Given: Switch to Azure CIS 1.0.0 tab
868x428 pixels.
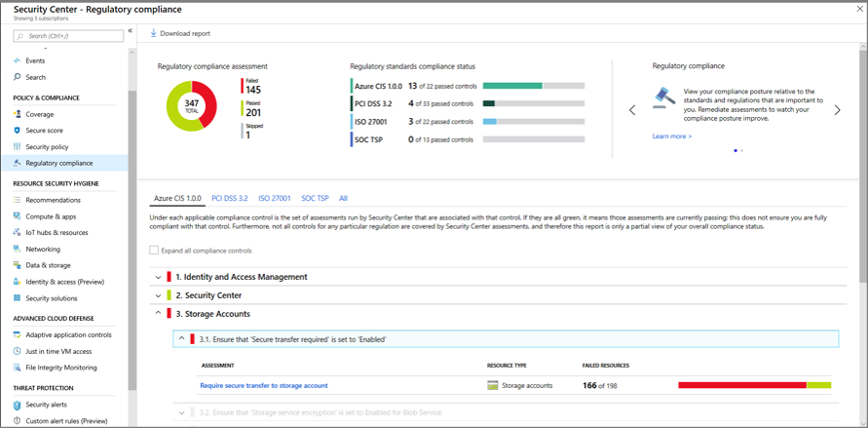Looking at the screenshot, I should point(177,198).
